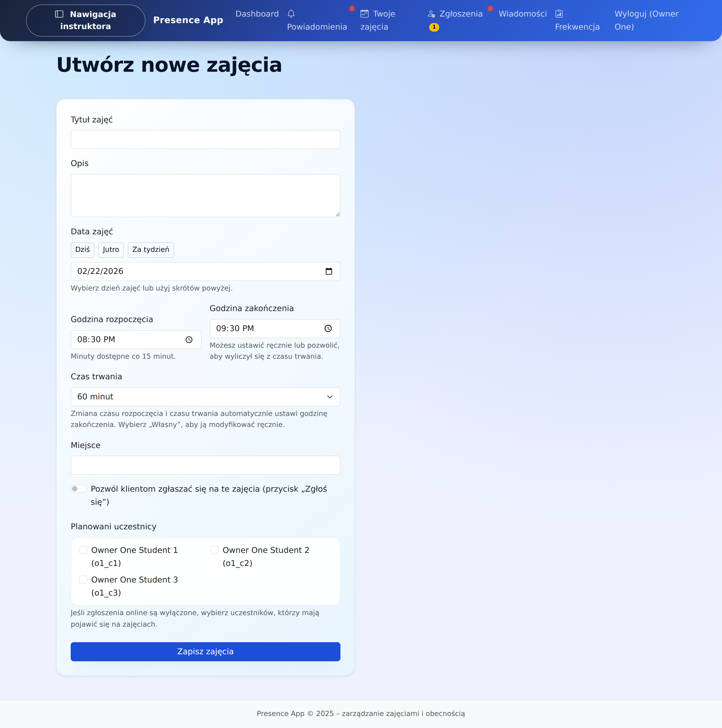Click the Presence App brand link
This screenshot has height=728, width=722.
pyautogui.click(x=188, y=20)
